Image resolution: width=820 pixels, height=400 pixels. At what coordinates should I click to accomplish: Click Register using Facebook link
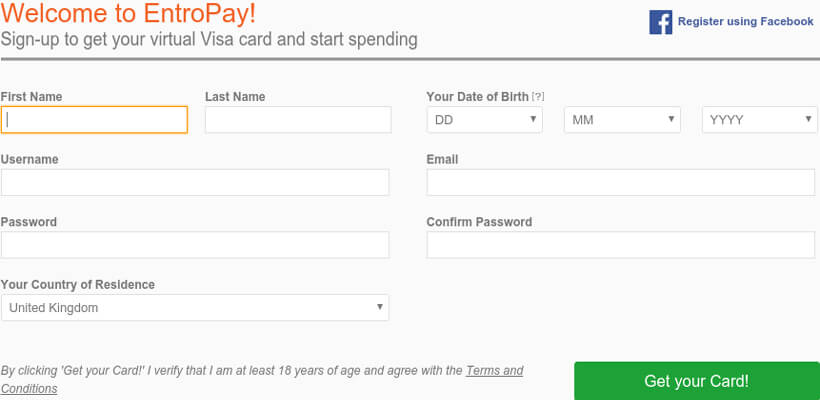click(x=745, y=21)
